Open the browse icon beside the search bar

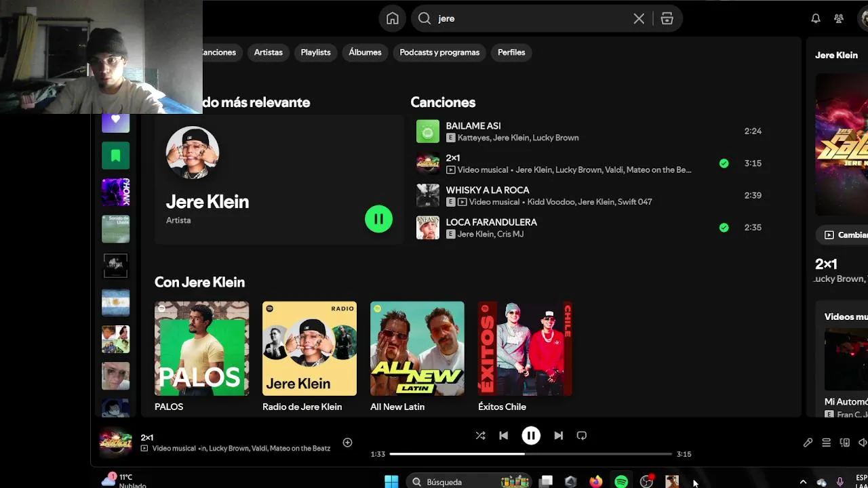(x=667, y=19)
